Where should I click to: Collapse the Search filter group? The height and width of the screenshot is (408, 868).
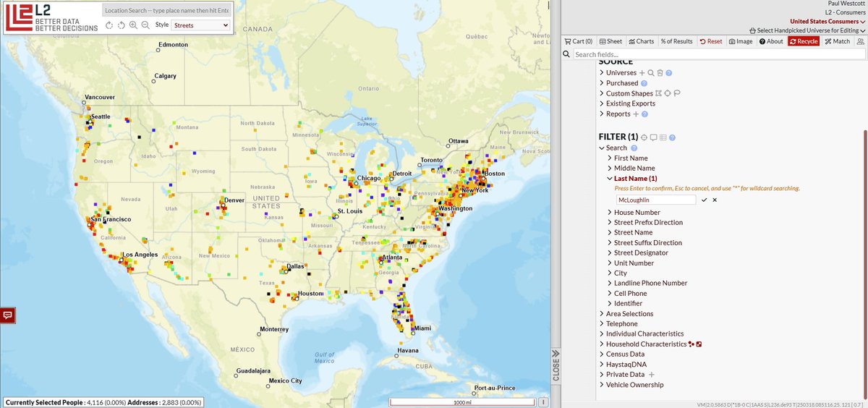point(602,148)
